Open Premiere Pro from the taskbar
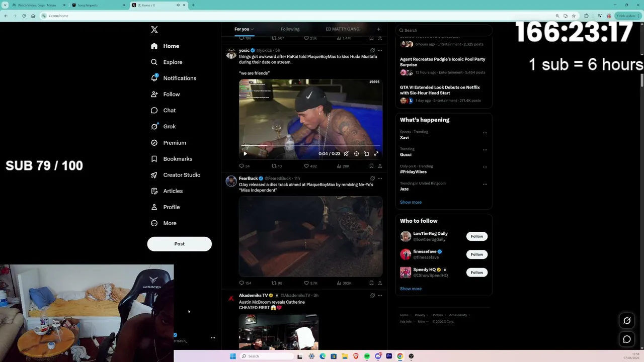This screenshot has width=644, height=362. [x=389, y=356]
